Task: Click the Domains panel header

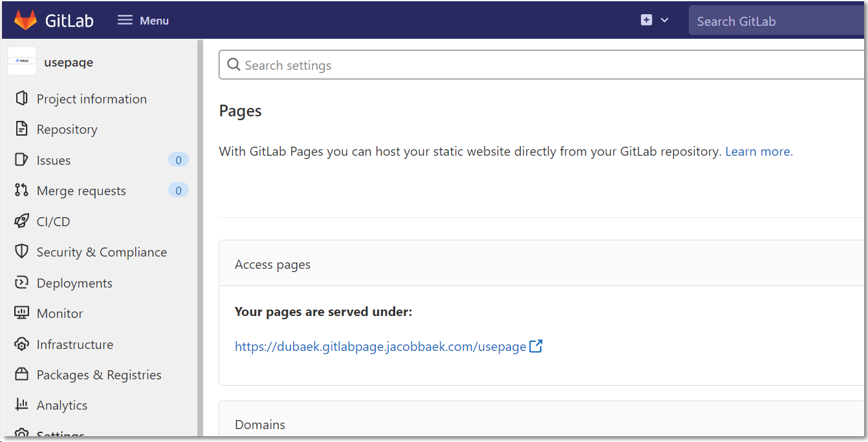Action: (541, 419)
